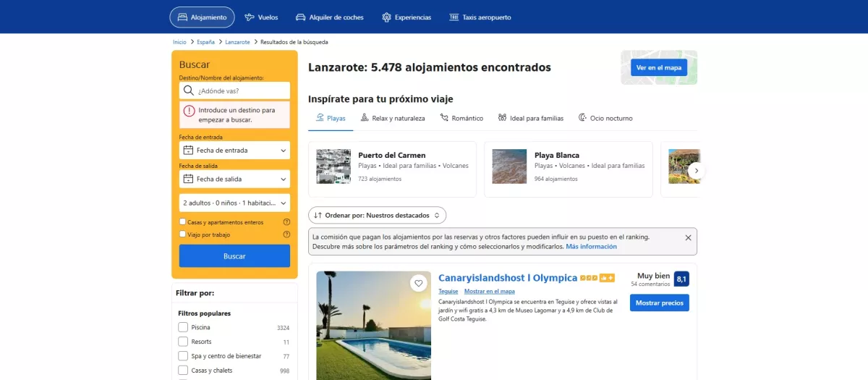Open Alquiler de coches car icon
868x380 pixels.
[x=301, y=17]
